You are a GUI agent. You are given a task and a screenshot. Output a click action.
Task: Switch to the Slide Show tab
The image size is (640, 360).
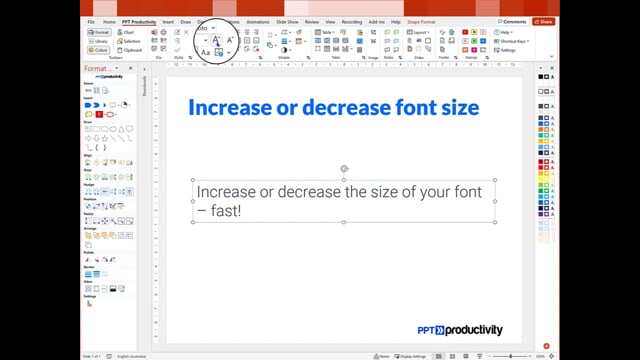[287, 22]
